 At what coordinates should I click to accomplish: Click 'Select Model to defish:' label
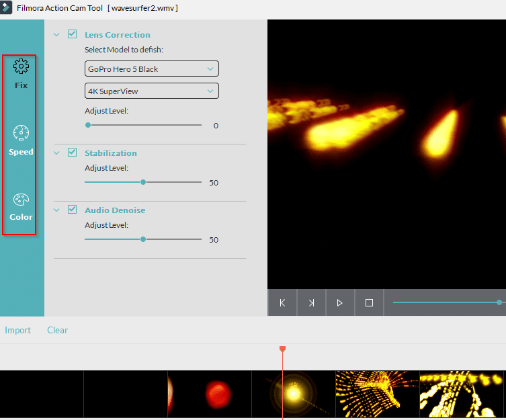pyautogui.click(x=124, y=50)
